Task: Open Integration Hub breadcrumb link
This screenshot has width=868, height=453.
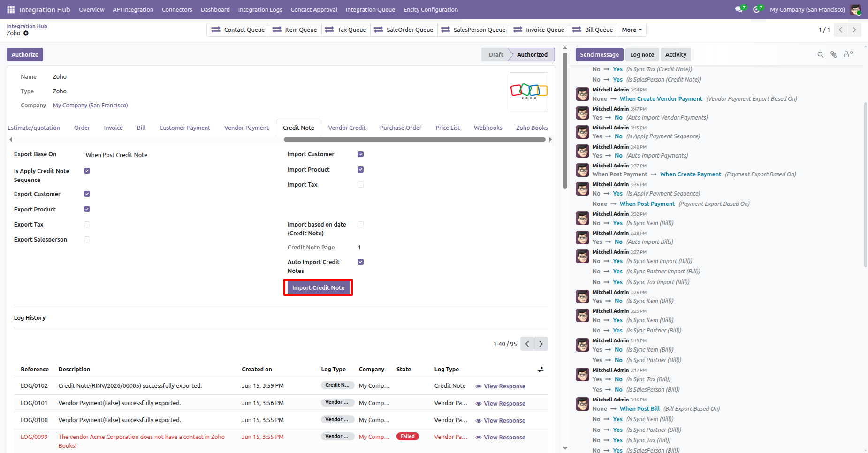Action: click(27, 26)
